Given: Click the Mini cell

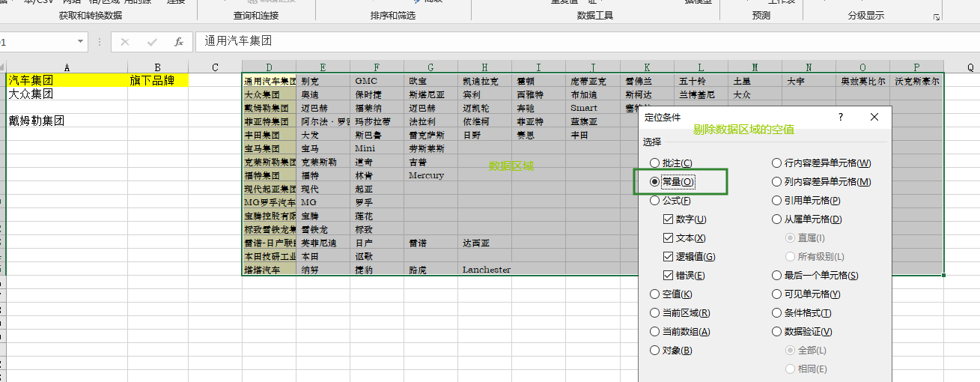Looking at the screenshot, I should pyautogui.click(x=377, y=148).
